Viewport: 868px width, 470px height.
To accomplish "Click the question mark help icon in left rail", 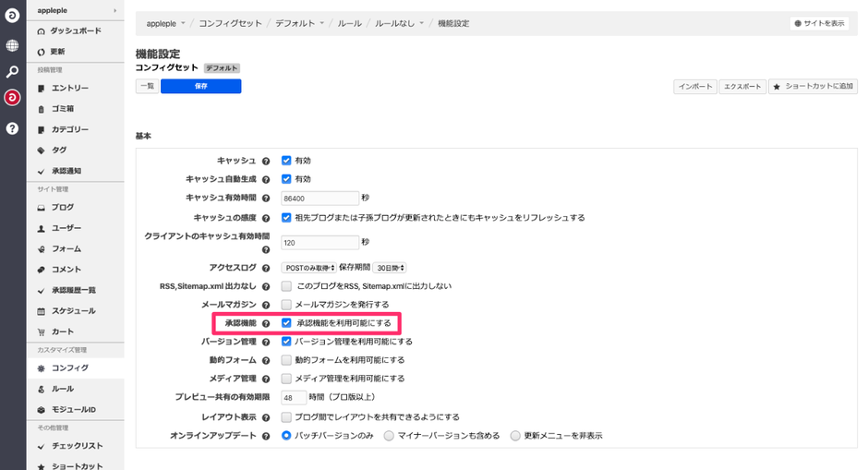I will pyautogui.click(x=12, y=128).
